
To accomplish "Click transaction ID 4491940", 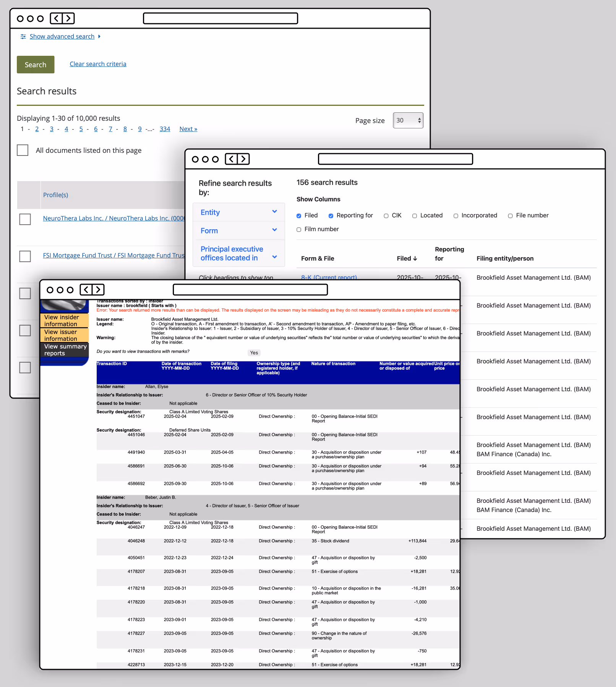I will (136, 452).
